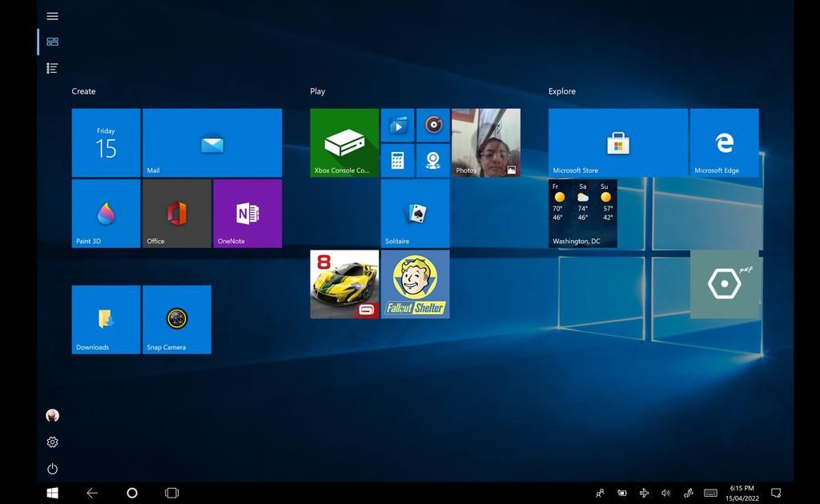Open Xbox Console Companion tile

pyautogui.click(x=344, y=142)
